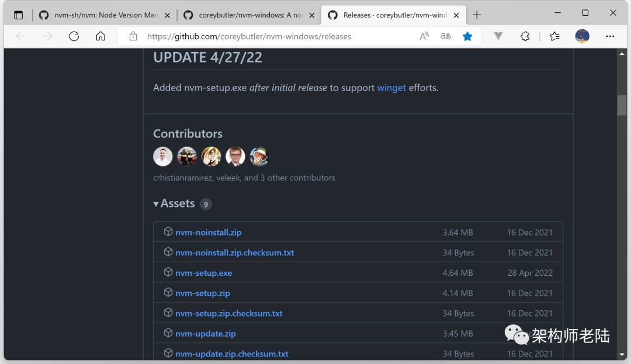Follow the winget link
Screen dimensions: 631x364
click(391, 88)
